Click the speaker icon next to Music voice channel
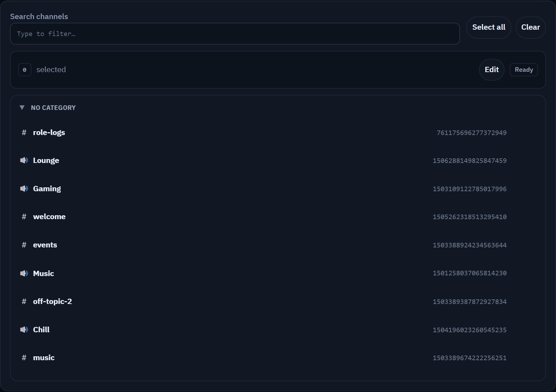The height and width of the screenshot is (392, 556). coord(24,273)
